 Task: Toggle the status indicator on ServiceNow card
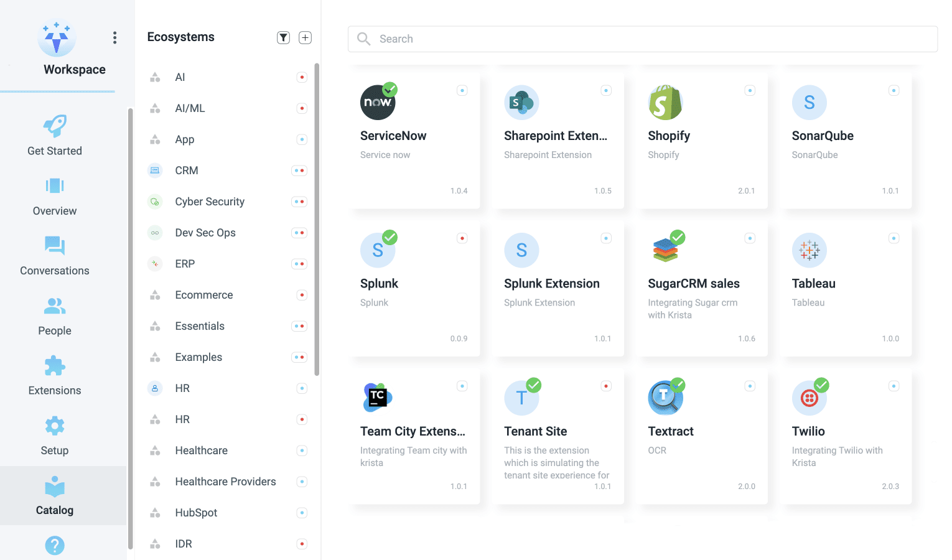click(x=462, y=91)
